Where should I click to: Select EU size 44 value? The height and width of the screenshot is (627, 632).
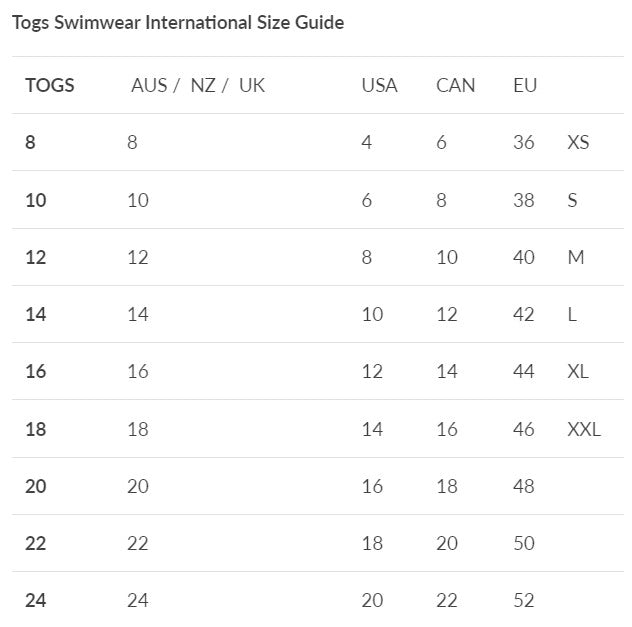click(x=524, y=372)
